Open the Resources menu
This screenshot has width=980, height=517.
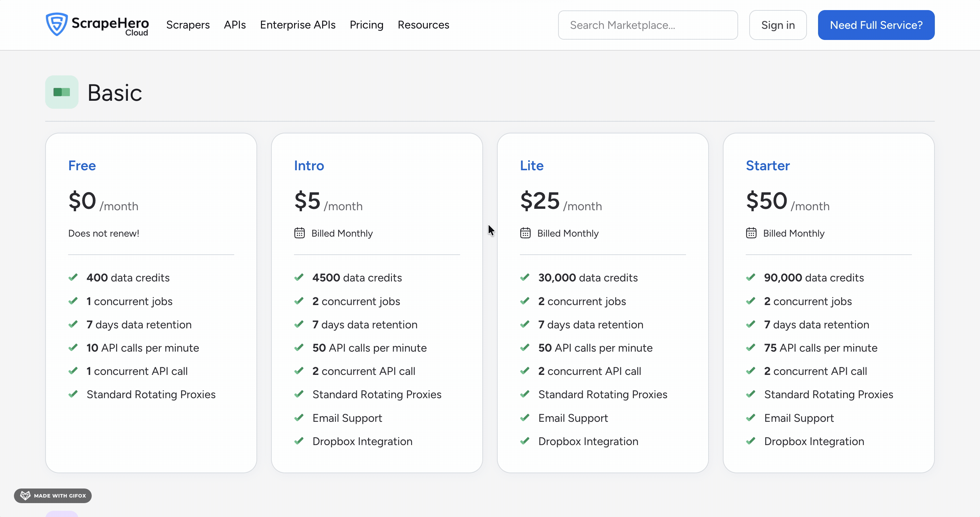point(423,25)
